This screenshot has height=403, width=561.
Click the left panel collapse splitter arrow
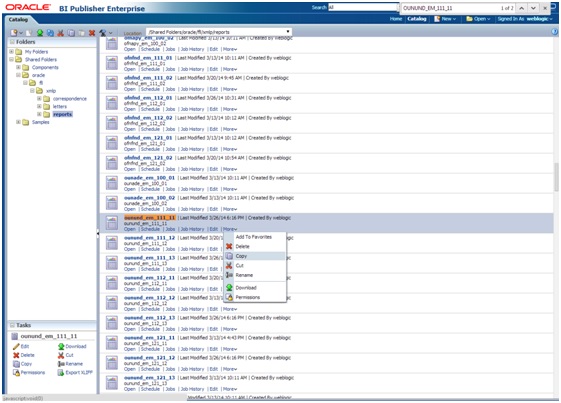click(98, 234)
